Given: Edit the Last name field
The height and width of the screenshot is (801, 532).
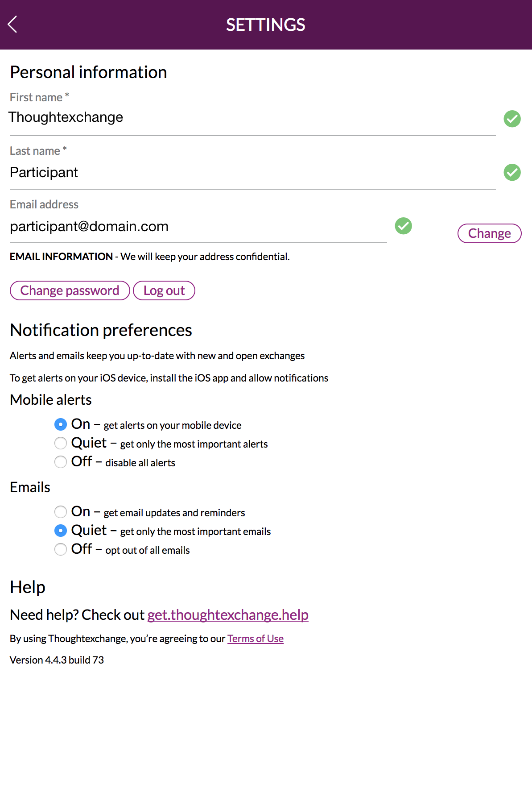Looking at the screenshot, I should [253, 172].
